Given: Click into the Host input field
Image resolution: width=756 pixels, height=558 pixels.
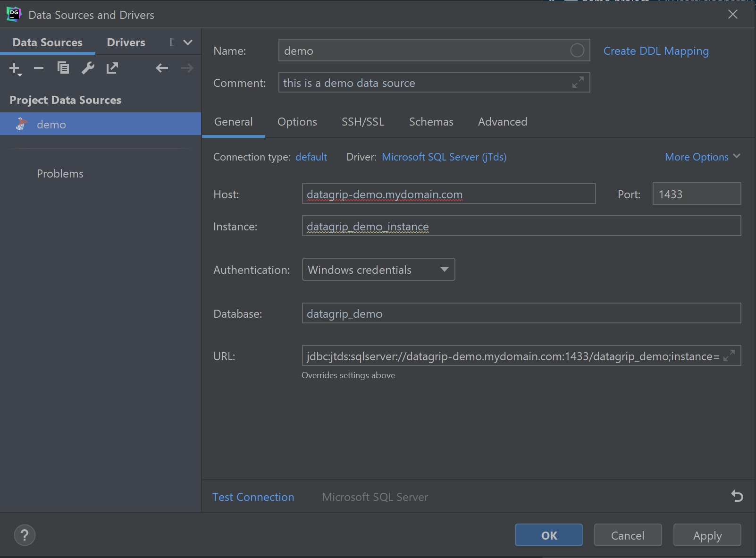Looking at the screenshot, I should (x=448, y=194).
